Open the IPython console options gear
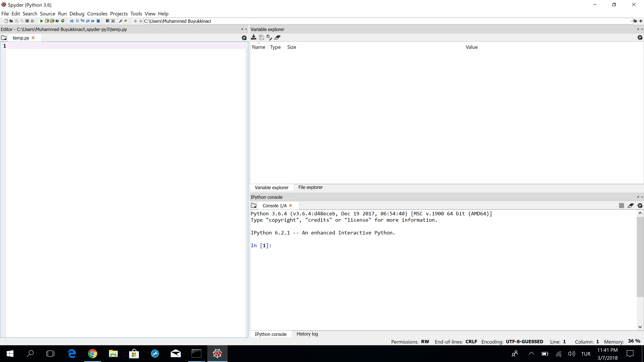Image resolution: width=644 pixels, height=362 pixels. 640,206
